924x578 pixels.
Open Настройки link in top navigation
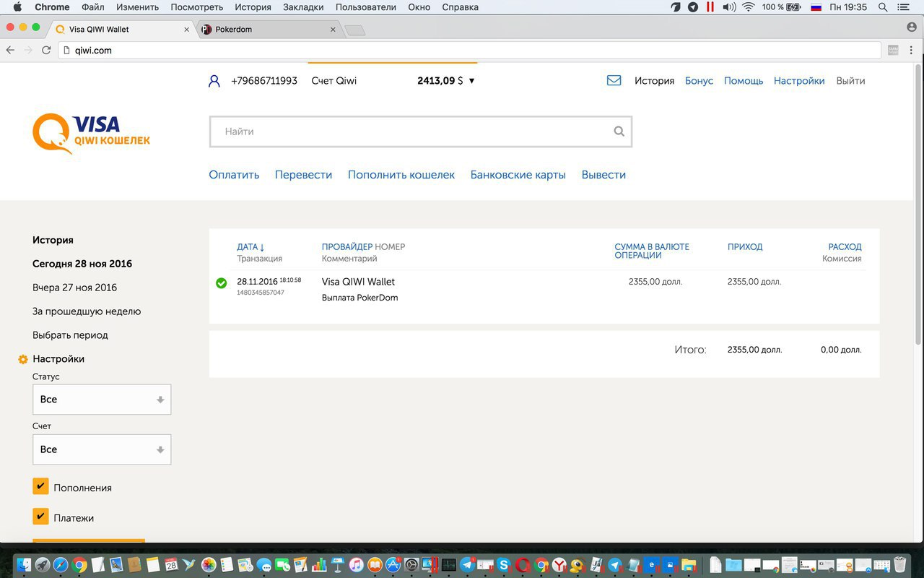(799, 81)
